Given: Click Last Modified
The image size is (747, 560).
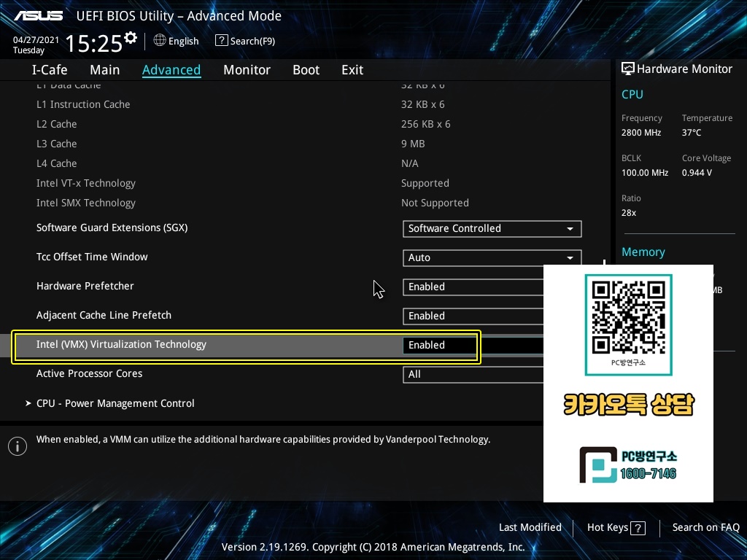Looking at the screenshot, I should [530, 528].
